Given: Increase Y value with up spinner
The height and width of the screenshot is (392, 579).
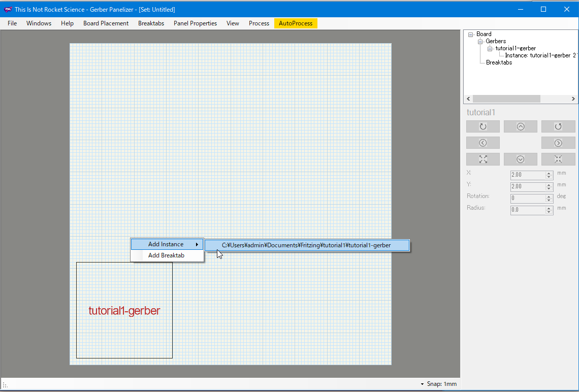Looking at the screenshot, I should pyautogui.click(x=549, y=184).
